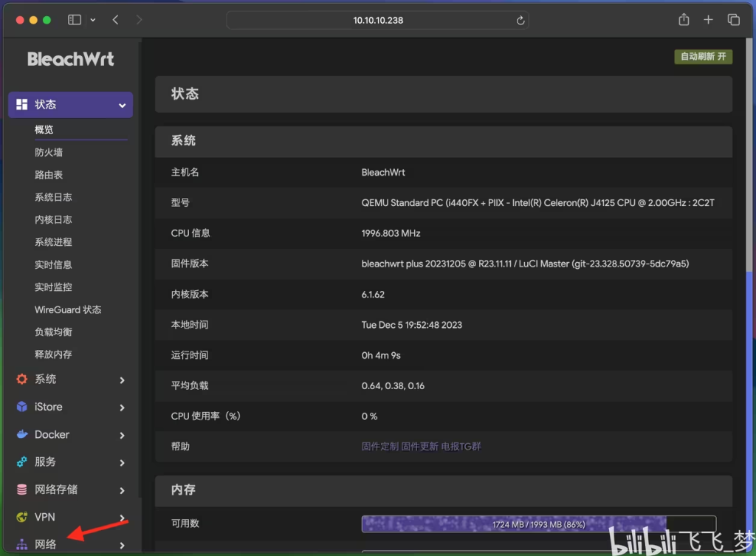Open the 路由表 submenu item
The width and height of the screenshot is (756, 556).
[x=49, y=174]
